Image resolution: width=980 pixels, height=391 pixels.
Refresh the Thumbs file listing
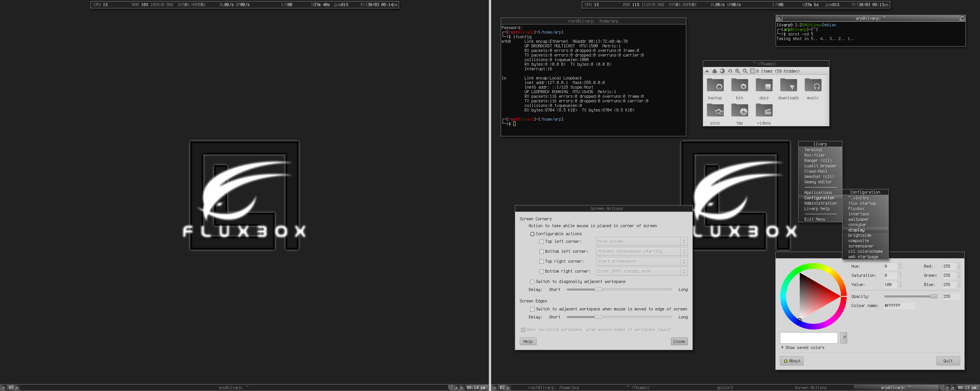point(730,71)
